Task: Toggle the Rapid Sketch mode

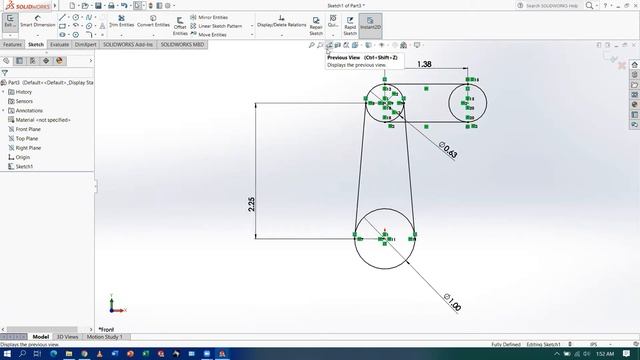Action: tap(350, 26)
